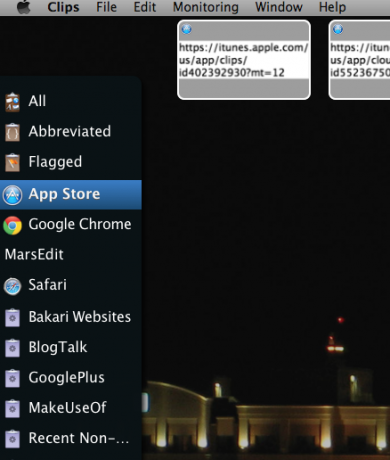Open the Clips application menu
Viewport: 390px width, 460px height.
63,7
